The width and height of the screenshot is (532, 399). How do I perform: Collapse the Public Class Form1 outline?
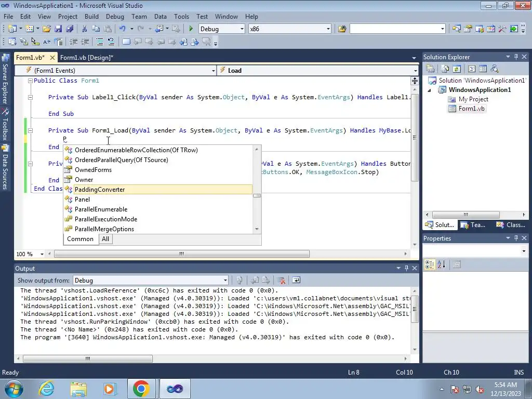click(x=30, y=81)
